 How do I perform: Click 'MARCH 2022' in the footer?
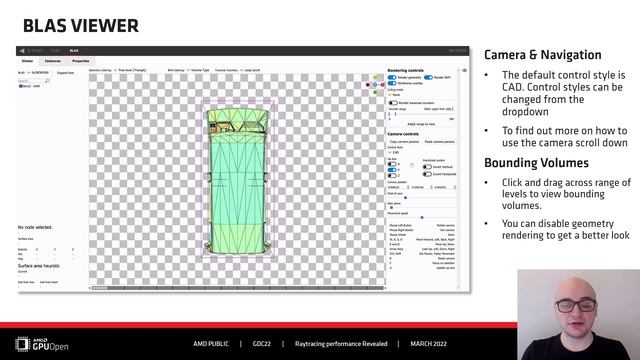[429, 344]
